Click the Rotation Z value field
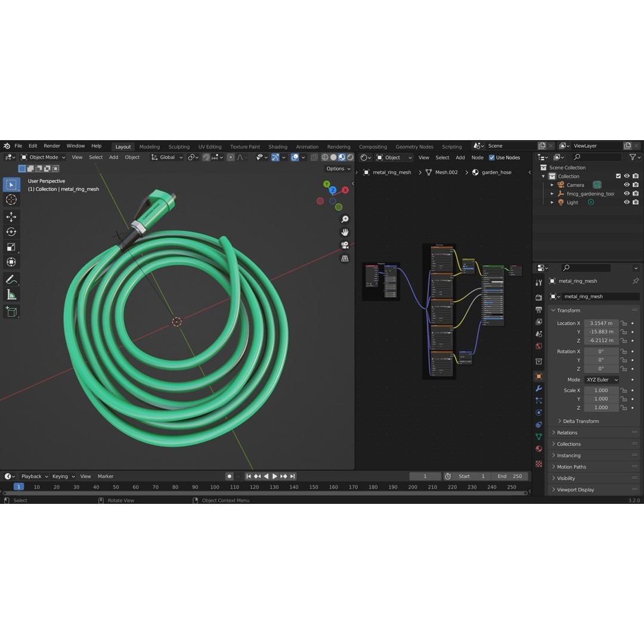This screenshot has width=644, height=644. pyautogui.click(x=601, y=369)
